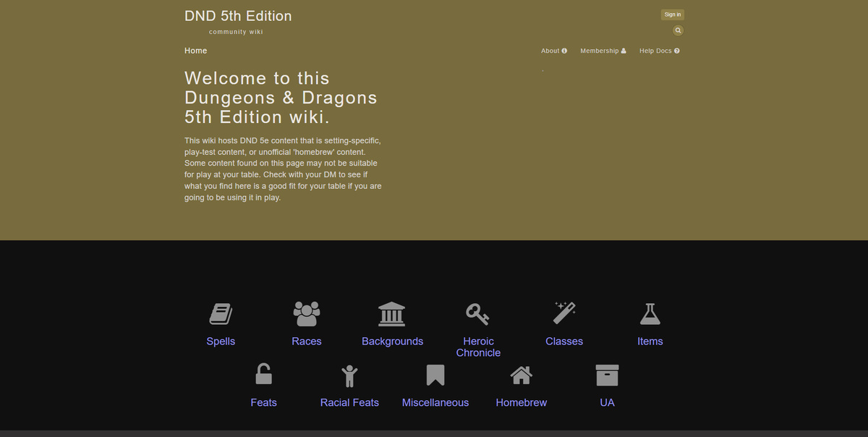Viewport: 868px width, 437px height.
Task: Click the Backgrounds columned building icon
Action: coord(392,314)
